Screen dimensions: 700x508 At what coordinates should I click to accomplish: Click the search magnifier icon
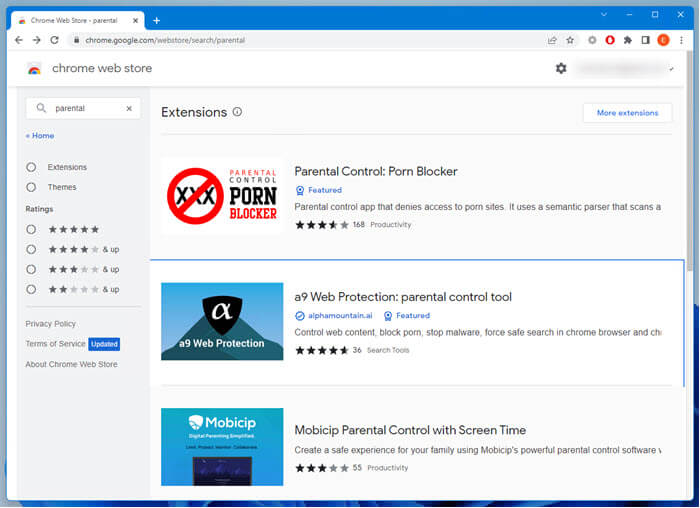pos(41,108)
